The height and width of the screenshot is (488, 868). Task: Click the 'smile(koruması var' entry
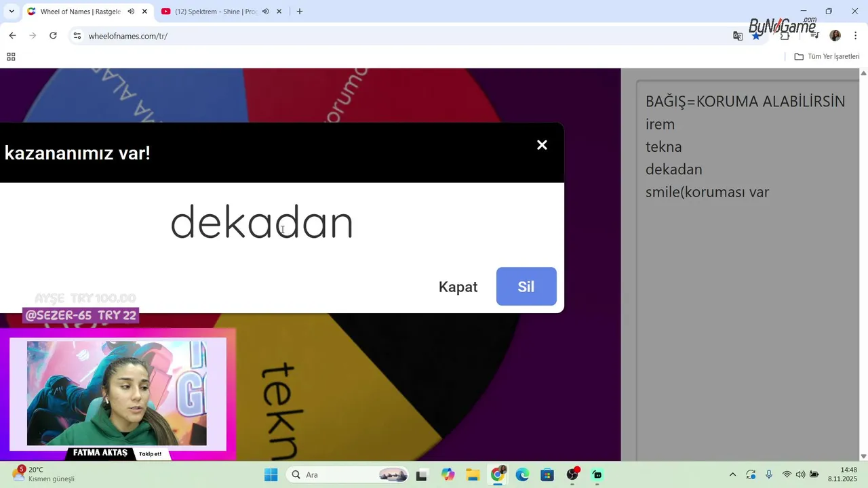point(707,192)
